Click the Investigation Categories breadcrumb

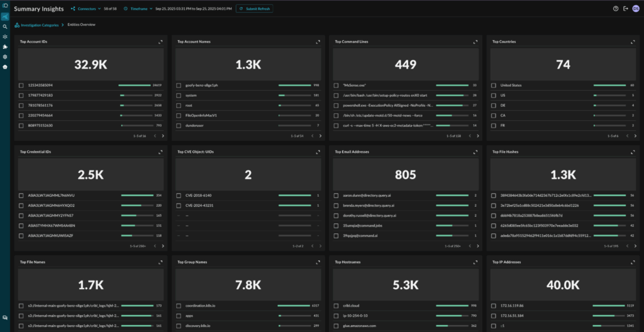[x=38, y=25]
